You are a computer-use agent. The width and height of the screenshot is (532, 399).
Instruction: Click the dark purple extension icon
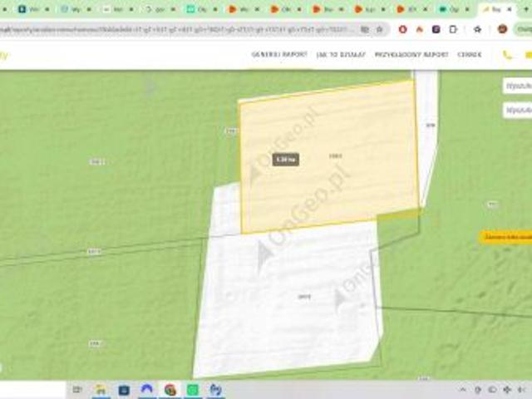pos(436,30)
